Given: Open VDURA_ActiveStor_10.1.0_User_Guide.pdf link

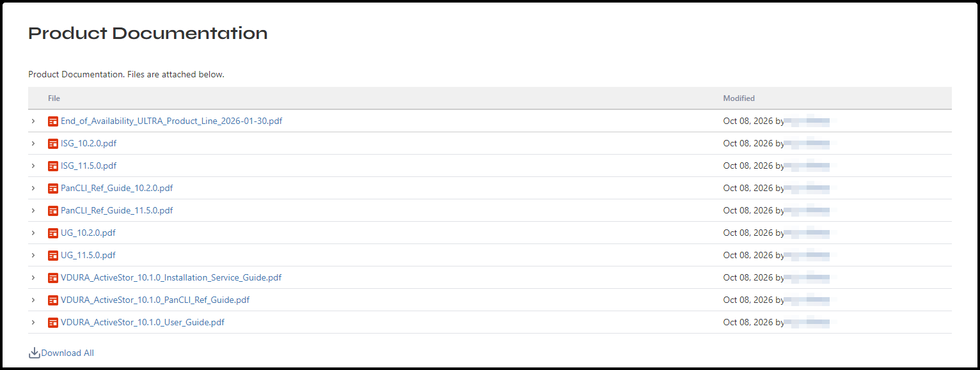Looking at the screenshot, I should click(143, 322).
